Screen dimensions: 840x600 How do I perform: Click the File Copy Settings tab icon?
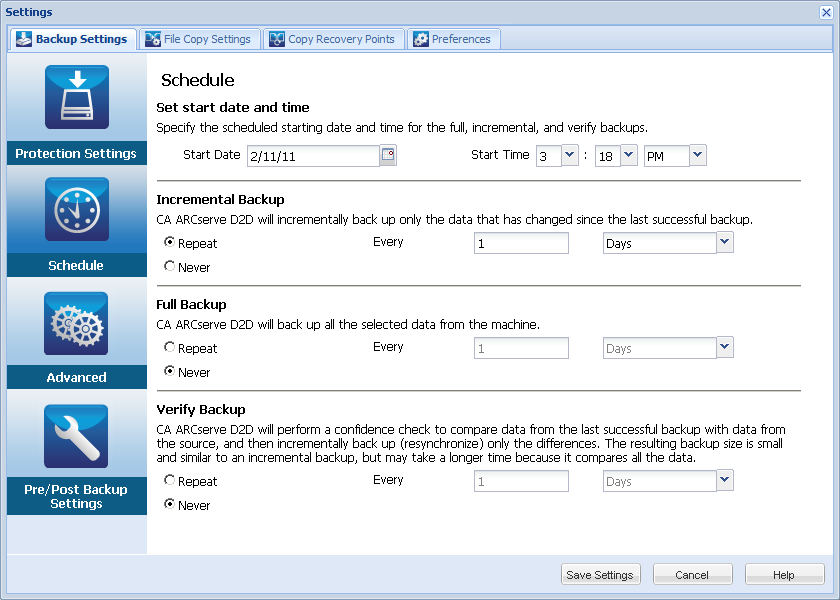[153, 39]
